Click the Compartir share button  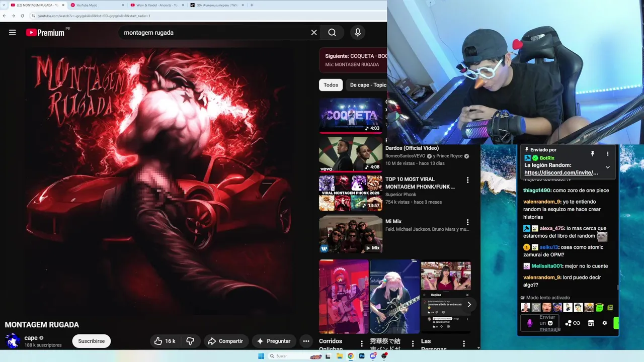[225, 341]
